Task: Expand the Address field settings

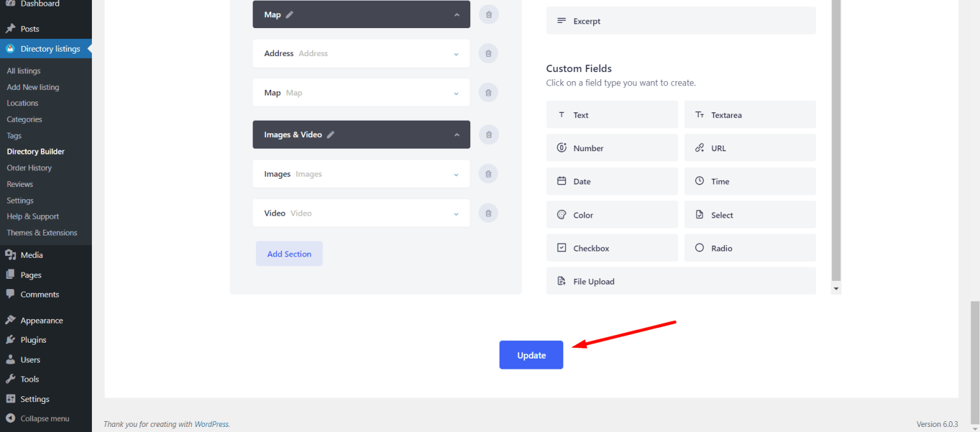Action: [x=456, y=53]
